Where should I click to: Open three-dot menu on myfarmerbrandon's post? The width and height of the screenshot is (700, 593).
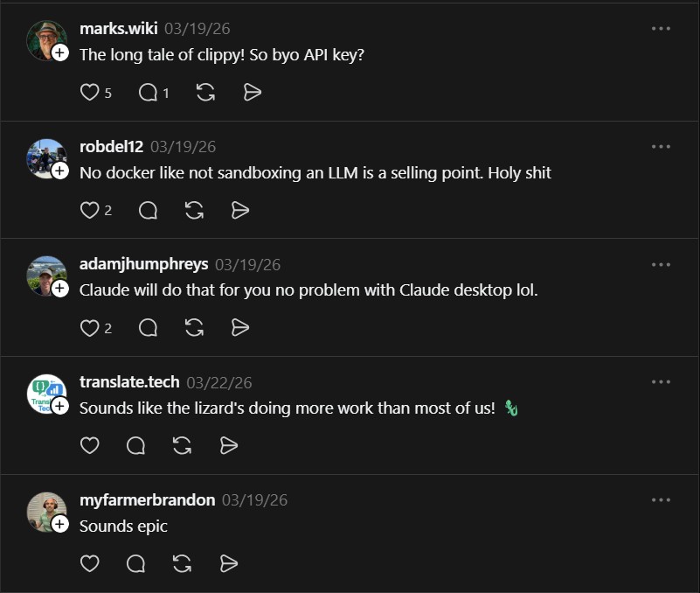pos(661,499)
